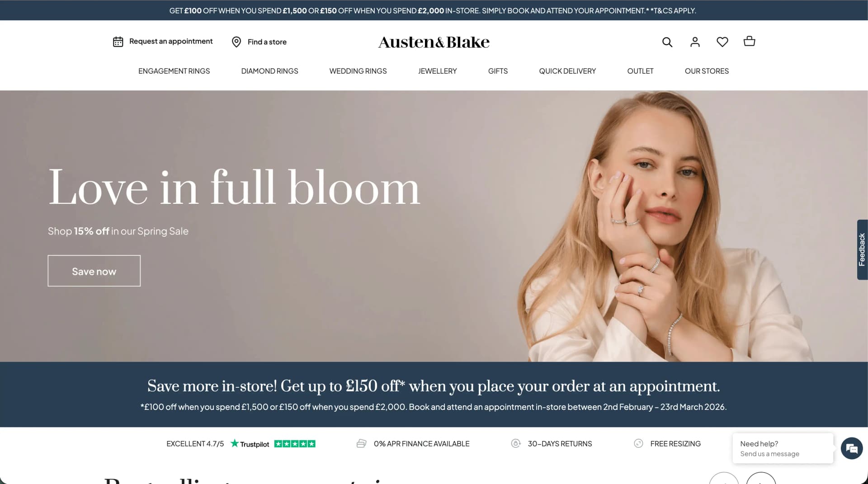Screen dimensions: 868x484
Task: Open the search magnifier icon
Action: [x=667, y=42]
